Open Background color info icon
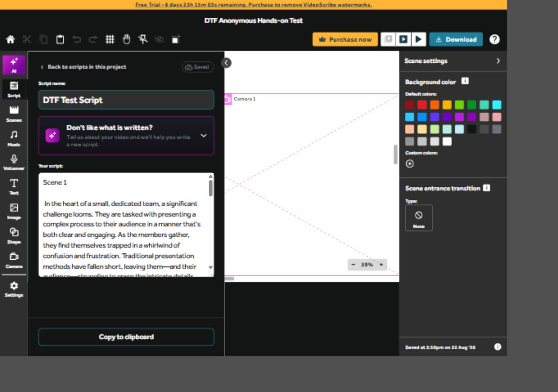 (465, 81)
